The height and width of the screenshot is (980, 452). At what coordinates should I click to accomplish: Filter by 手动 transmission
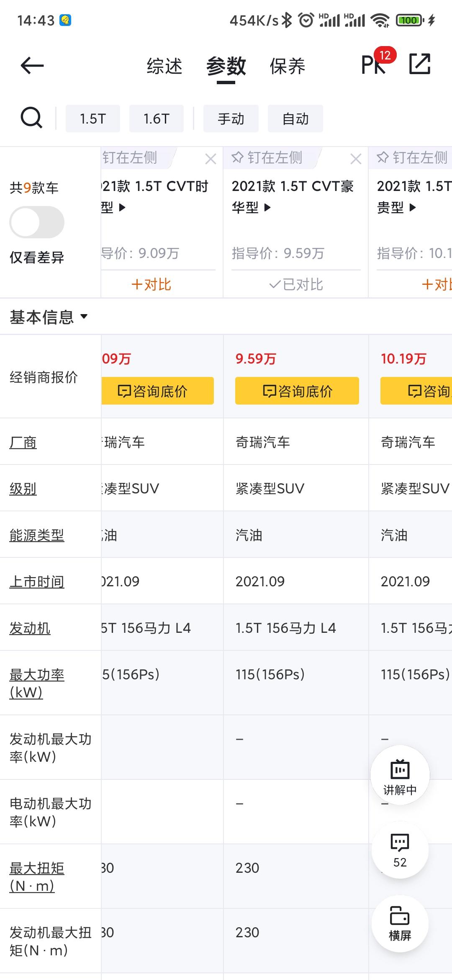click(231, 119)
